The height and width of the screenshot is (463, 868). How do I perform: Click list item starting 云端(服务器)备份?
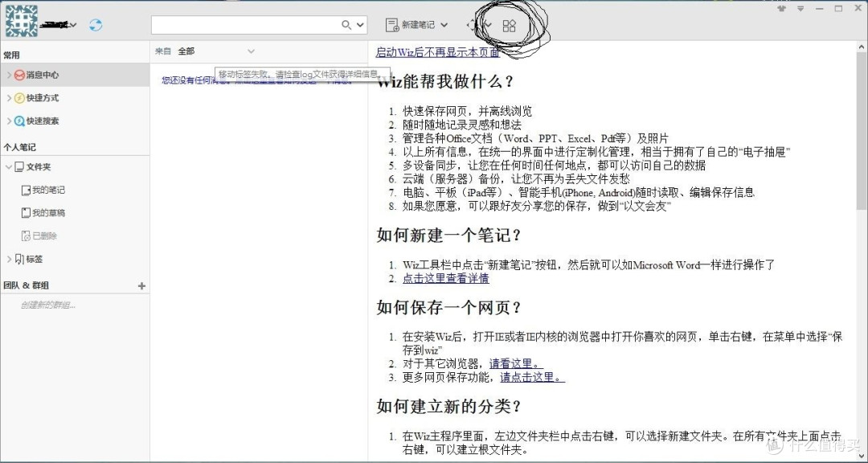516,179
